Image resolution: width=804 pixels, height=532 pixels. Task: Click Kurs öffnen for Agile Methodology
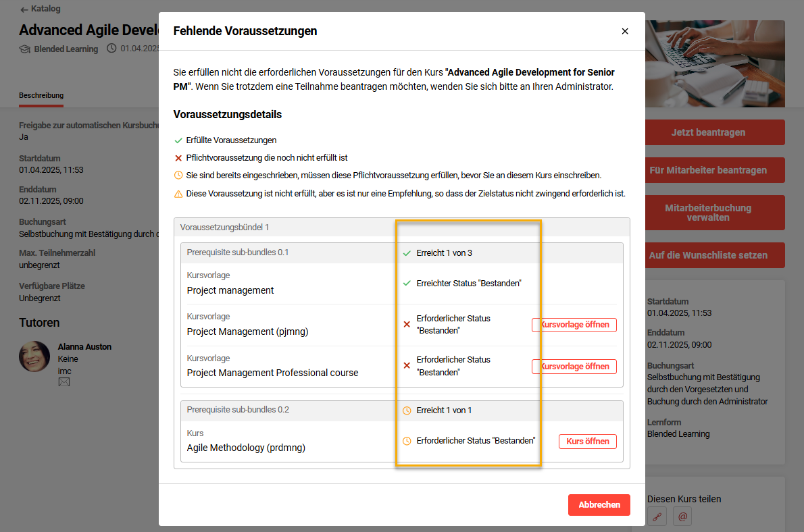pos(587,441)
